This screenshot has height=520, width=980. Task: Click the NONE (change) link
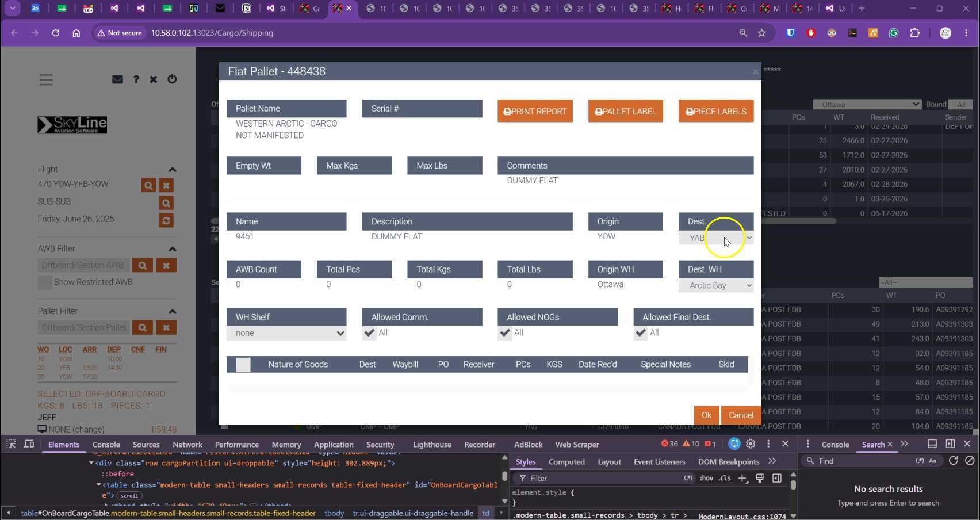coord(76,429)
